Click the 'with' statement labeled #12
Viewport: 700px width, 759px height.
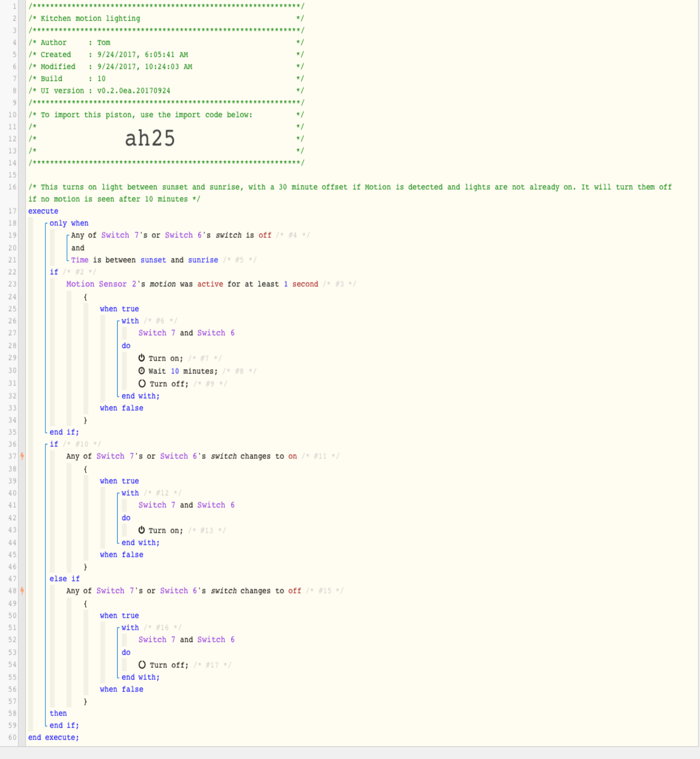click(130, 493)
